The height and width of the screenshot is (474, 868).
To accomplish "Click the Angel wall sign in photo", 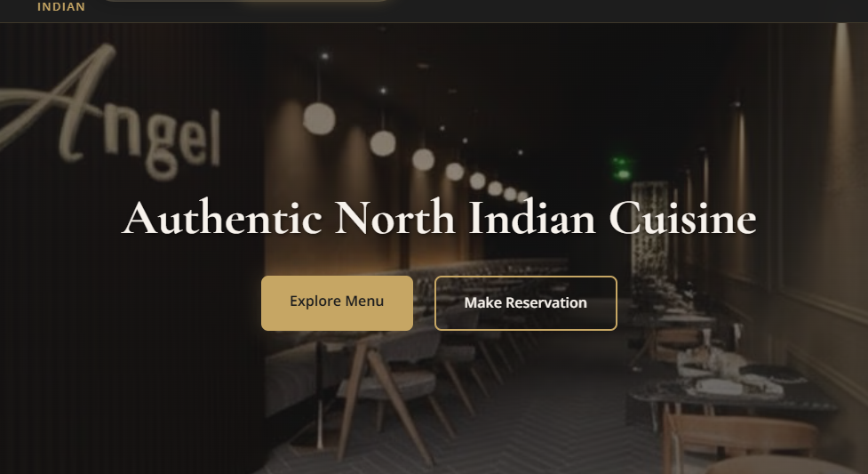I will pos(111,114).
